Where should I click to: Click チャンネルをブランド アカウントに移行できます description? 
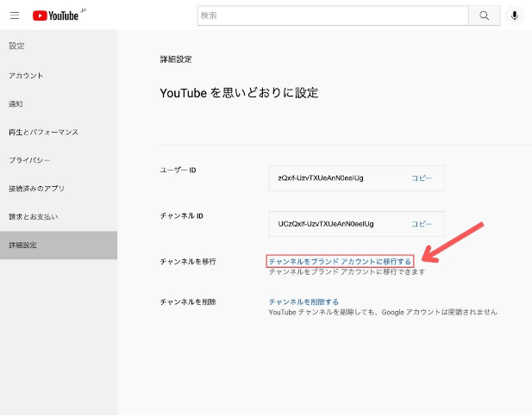pyautogui.click(x=347, y=271)
